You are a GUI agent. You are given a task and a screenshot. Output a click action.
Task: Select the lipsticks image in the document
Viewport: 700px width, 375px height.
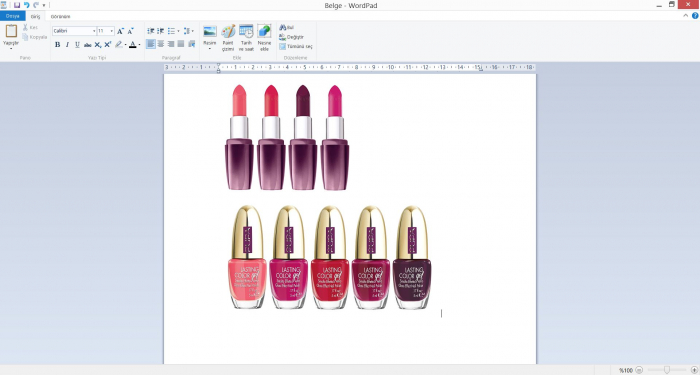(287, 138)
